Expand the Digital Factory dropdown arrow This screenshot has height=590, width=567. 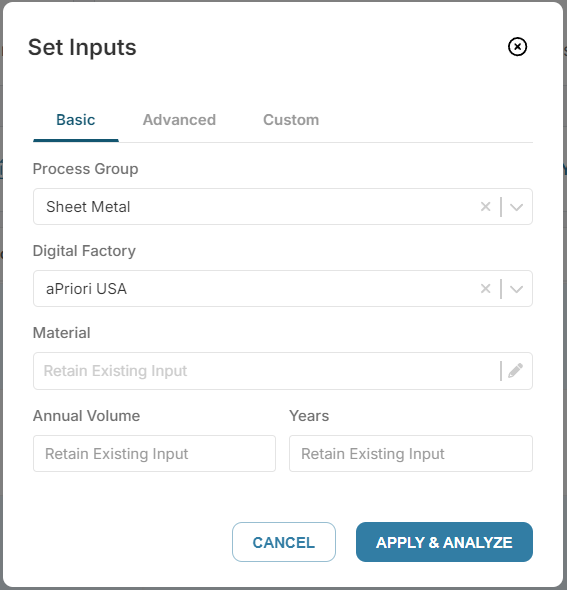(516, 289)
